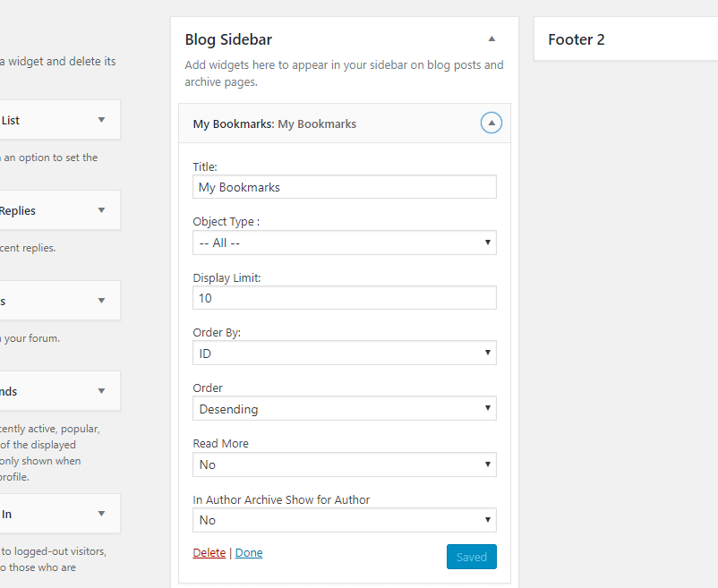
Task: Click the Done link
Action: click(249, 553)
